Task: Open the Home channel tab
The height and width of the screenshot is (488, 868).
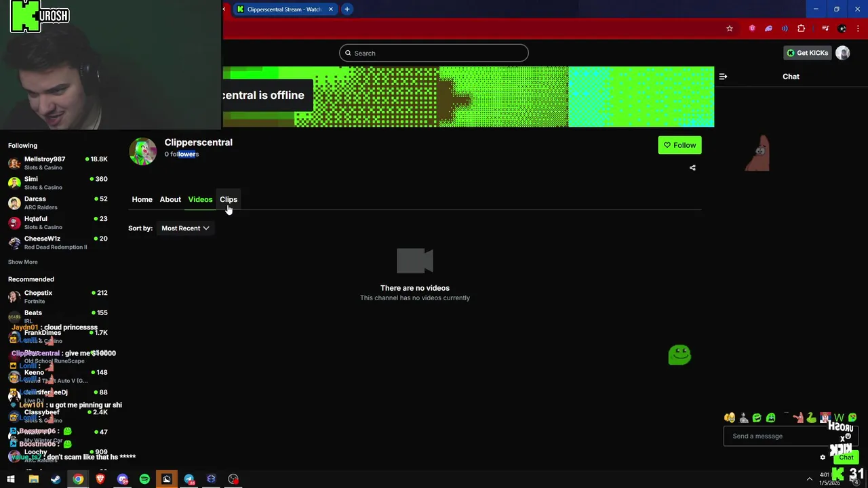Action: point(142,199)
